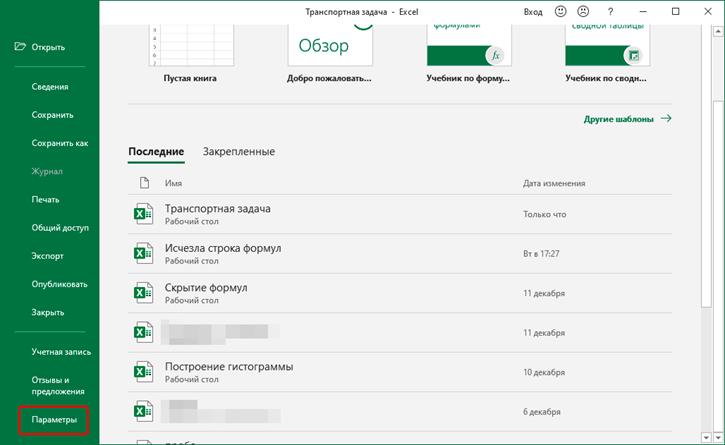Open recent file Исчезла строка формул
The height and width of the screenshot is (445, 725).
tap(399, 253)
